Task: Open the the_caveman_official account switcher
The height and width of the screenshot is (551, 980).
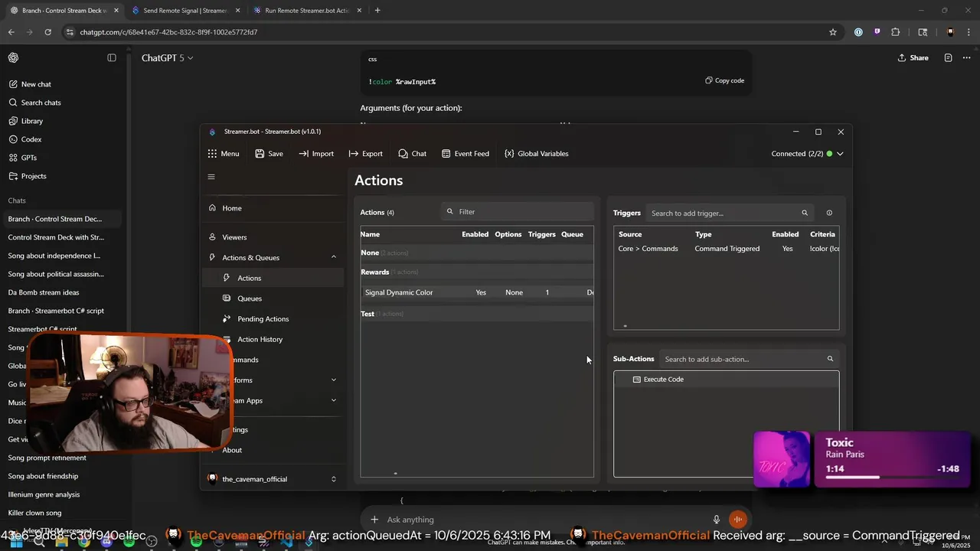Action: (272, 479)
